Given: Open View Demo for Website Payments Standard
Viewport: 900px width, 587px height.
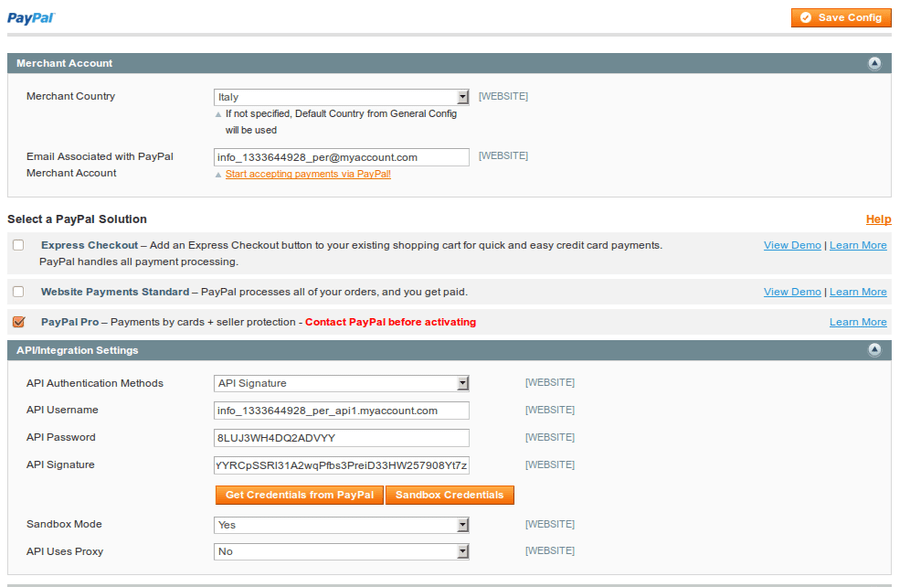Looking at the screenshot, I should click(792, 291).
